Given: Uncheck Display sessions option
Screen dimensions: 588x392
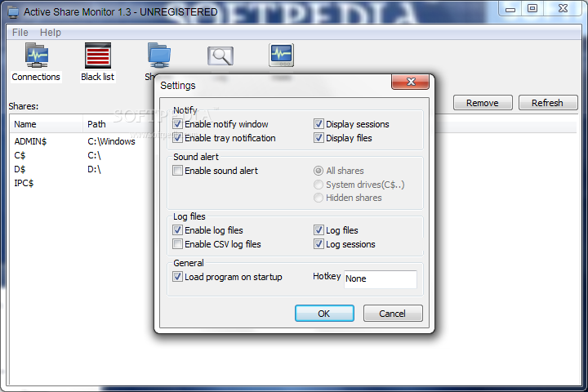Looking at the screenshot, I should (x=318, y=124).
